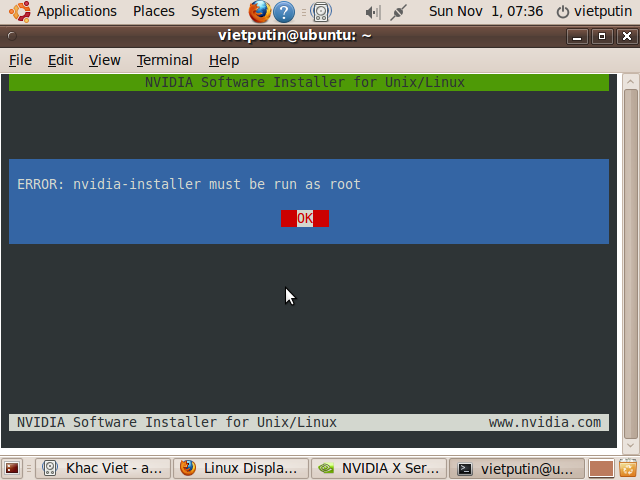Click the network connection plug icon

[398, 12]
